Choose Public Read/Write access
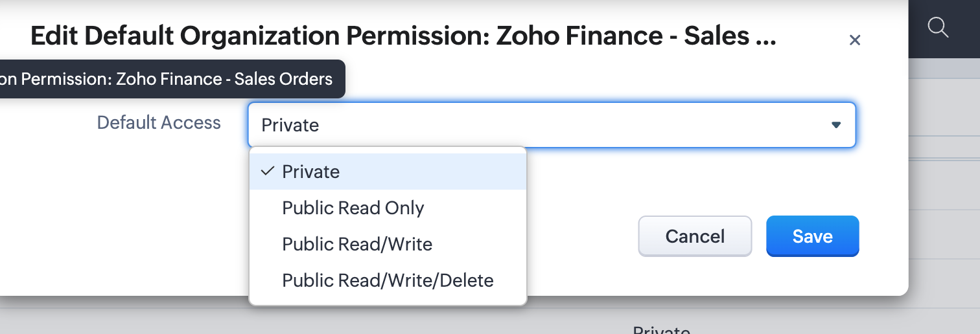Screen dimensions: 980x334 pyautogui.click(x=357, y=244)
